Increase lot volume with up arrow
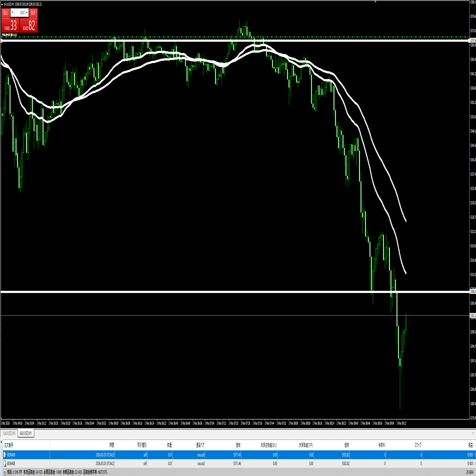Viewport: 476px width, 476px height. click(x=27, y=13)
